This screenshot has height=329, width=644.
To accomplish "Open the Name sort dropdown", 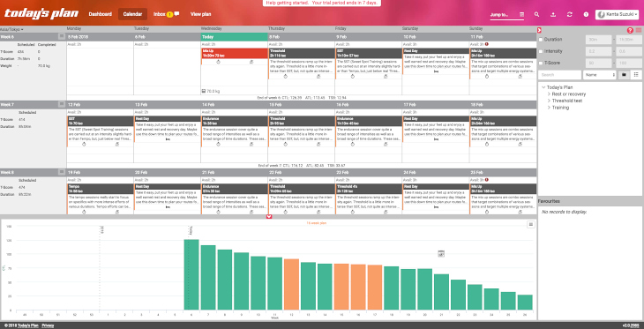I will click(600, 75).
